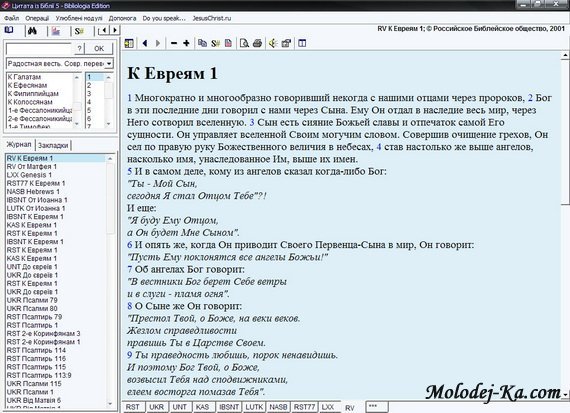Click the copy verses icon
570x413 pixels.
(202, 43)
